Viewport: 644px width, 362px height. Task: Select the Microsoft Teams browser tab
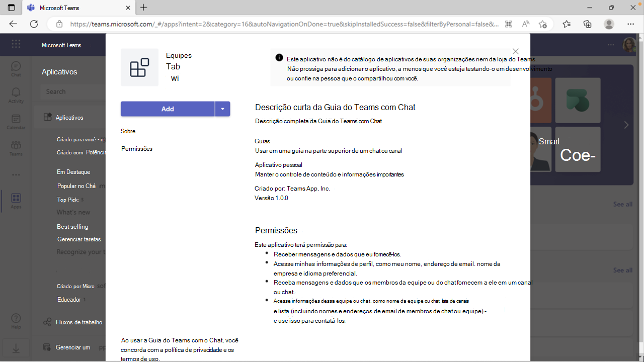pos(78,8)
